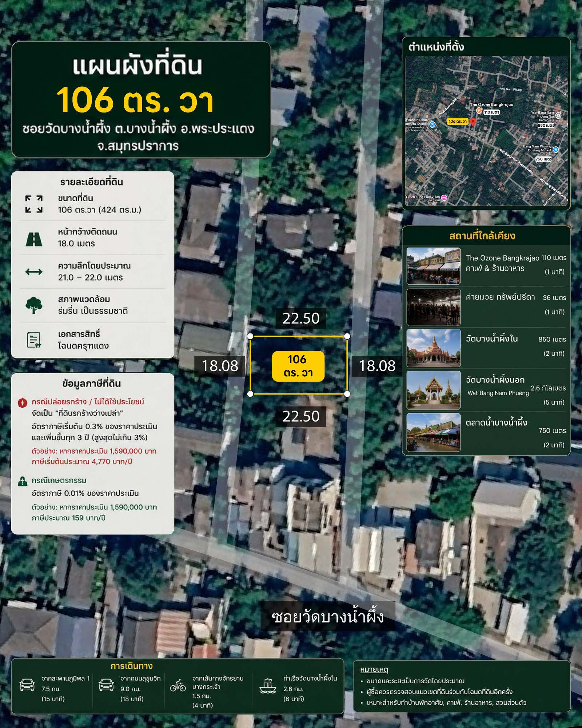Click the car icon for ถนนสุขุมวิท
Screen dimensions: 582x728
106,685
